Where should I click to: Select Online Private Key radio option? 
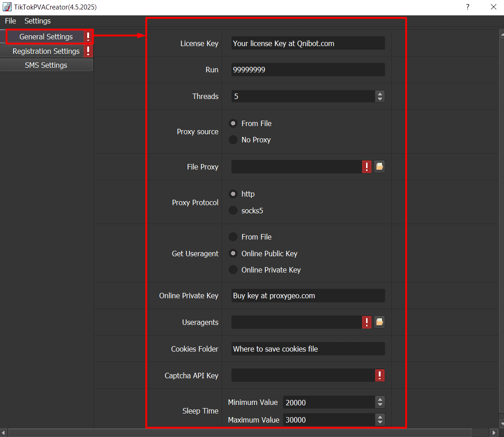233,270
